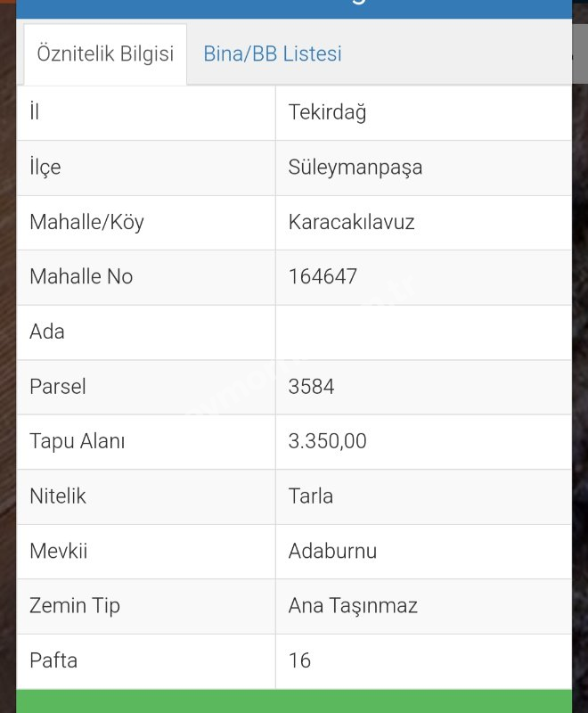The height and width of the screenshot is (713, 588).
Task: Click the Nitelik value Tarla
Action: tap(311, 496)
